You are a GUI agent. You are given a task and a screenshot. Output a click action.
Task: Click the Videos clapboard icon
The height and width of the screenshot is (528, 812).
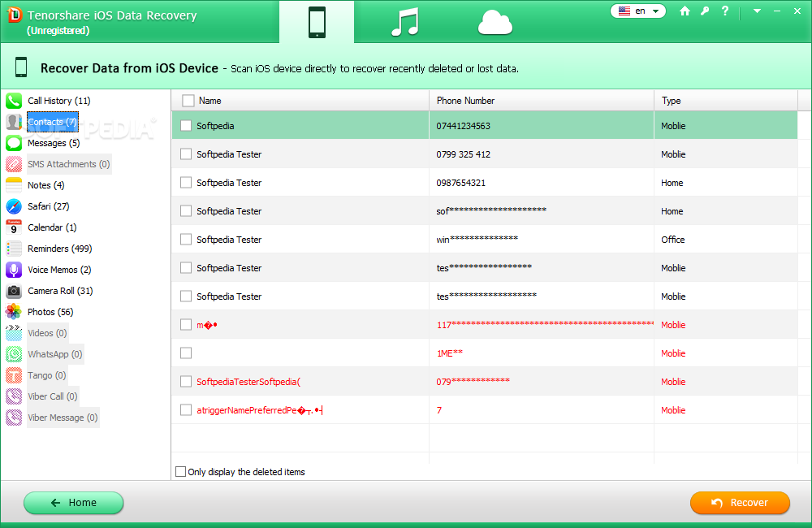[x=14, y=333]
